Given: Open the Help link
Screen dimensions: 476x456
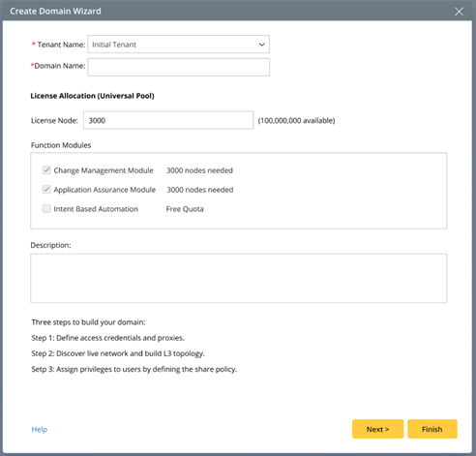Looking at the screenshot, I should click(x=40, y=429).
